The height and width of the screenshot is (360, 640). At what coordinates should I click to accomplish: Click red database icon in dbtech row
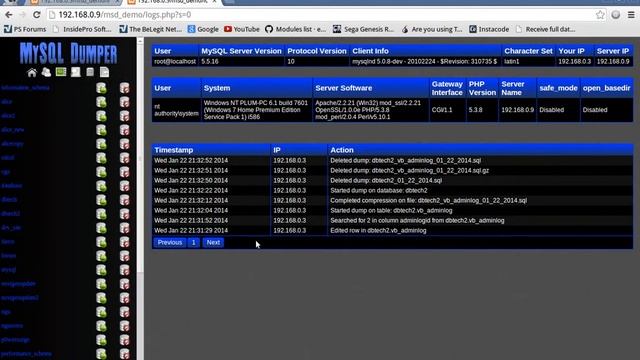click(124, 200)
